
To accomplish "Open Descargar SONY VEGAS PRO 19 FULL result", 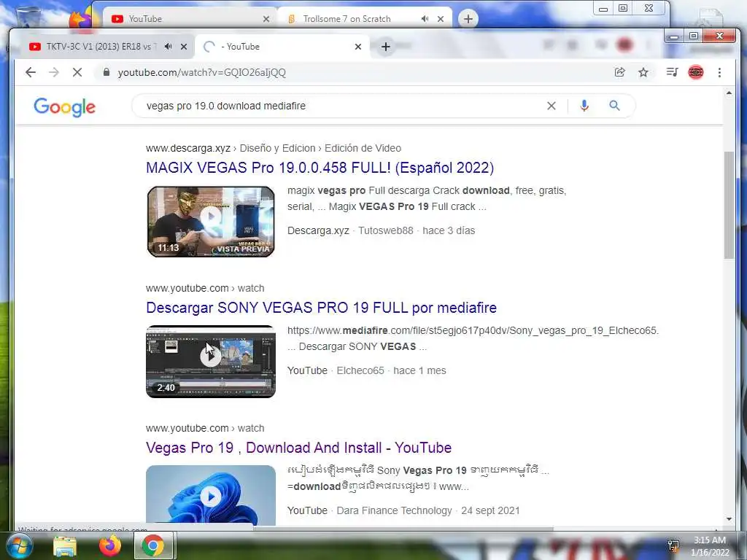I will click(x=321, y=308).
